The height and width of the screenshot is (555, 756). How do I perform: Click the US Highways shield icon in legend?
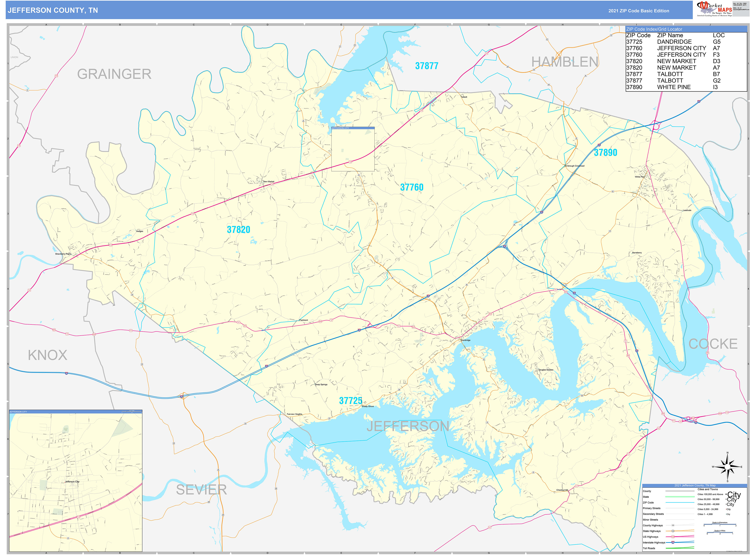(673, 537)
